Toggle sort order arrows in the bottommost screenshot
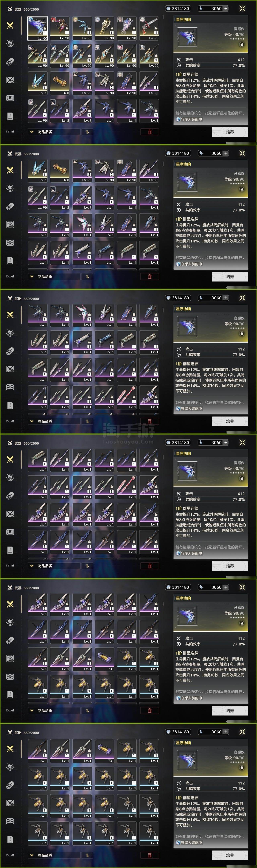The height and width of the screenshot is (868, 257). pyautogui.click(x=87, y=855)
